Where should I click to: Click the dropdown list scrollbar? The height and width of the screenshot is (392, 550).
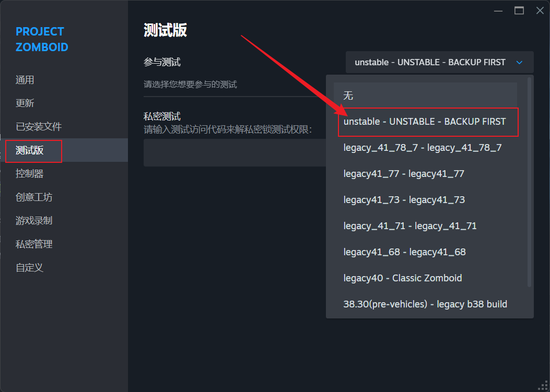click(x=529, y=183)
